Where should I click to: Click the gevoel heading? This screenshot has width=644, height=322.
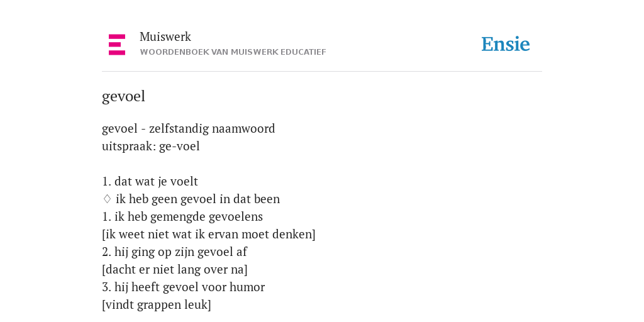pos(124,96)
